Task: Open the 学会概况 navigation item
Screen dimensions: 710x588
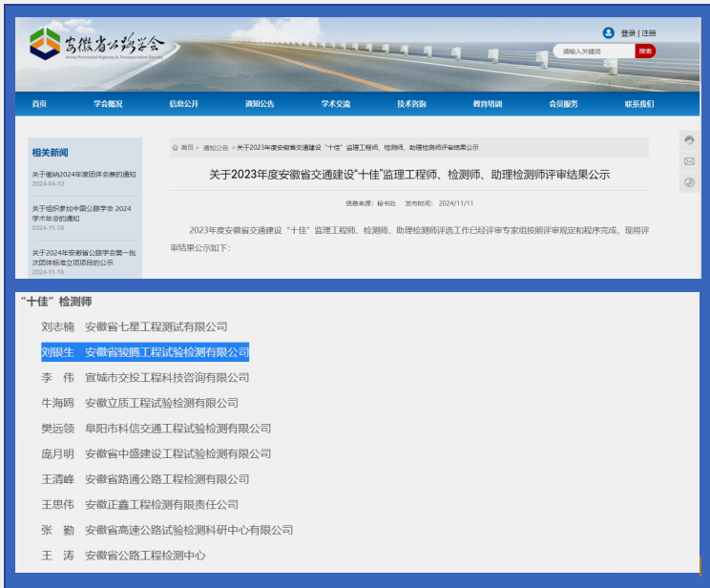Action: tap(108, 104)
